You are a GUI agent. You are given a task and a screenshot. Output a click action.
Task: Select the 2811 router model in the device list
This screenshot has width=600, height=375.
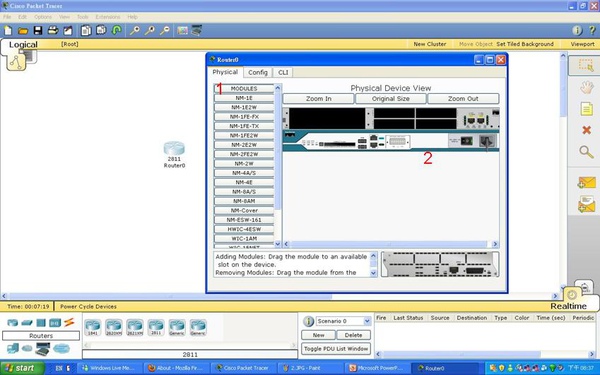coord(156,328)
